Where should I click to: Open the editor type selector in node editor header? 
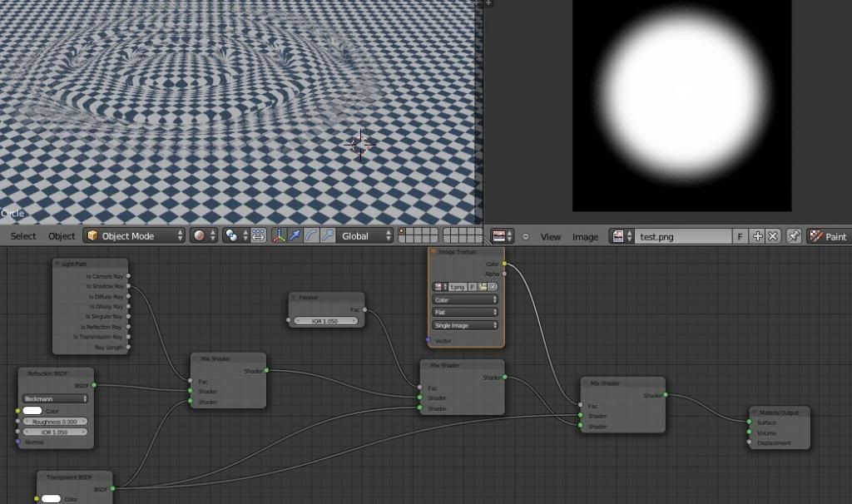(x=500, y=237)
